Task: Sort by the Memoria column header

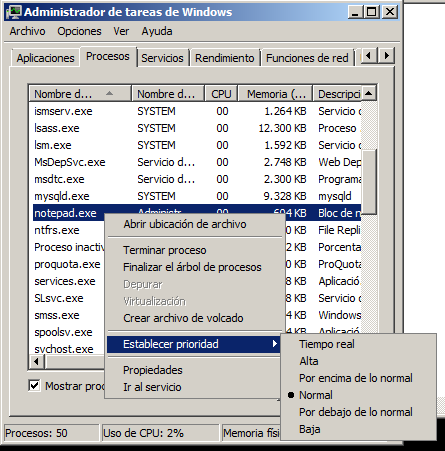Action: tap(275, 94)
